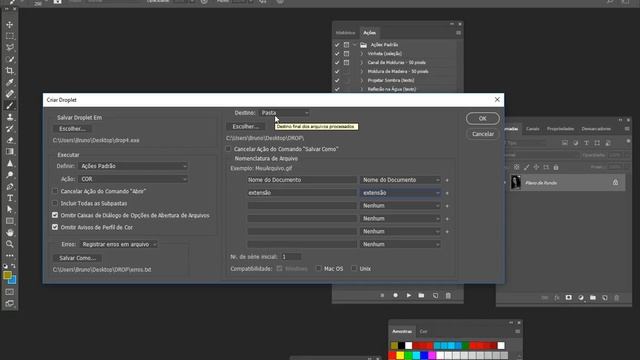Open the extensão naming dropdown
This screenshot has height=360, width=640.
(x=400, y=193)
